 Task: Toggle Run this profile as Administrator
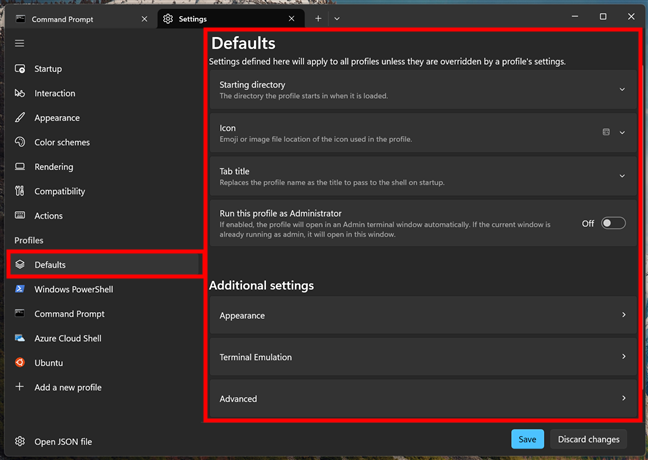coord(613,223)
